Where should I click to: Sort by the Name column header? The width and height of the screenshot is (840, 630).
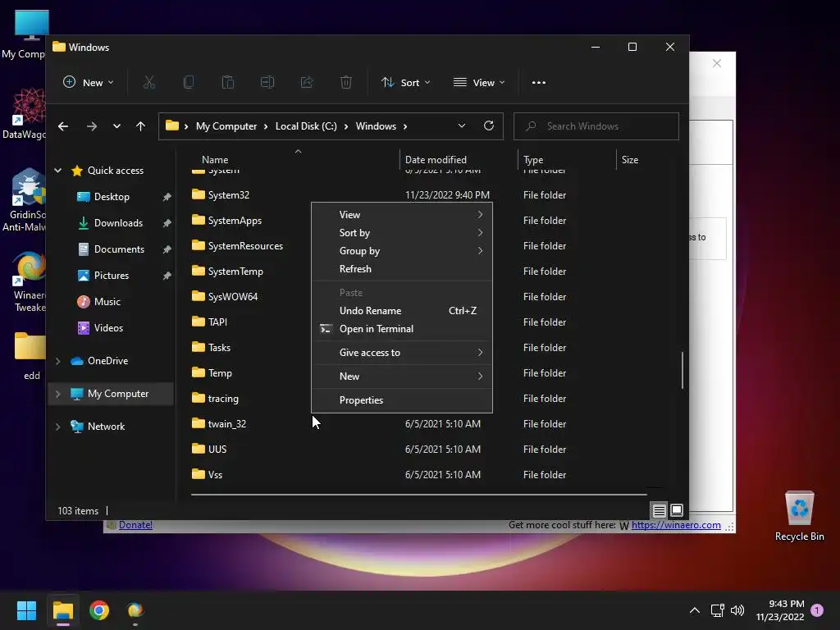tap(215, 160)
